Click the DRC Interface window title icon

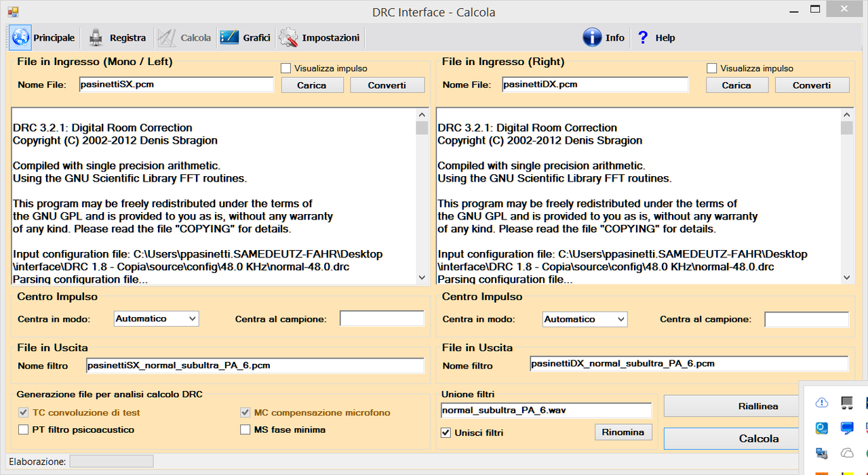(13, 12)
